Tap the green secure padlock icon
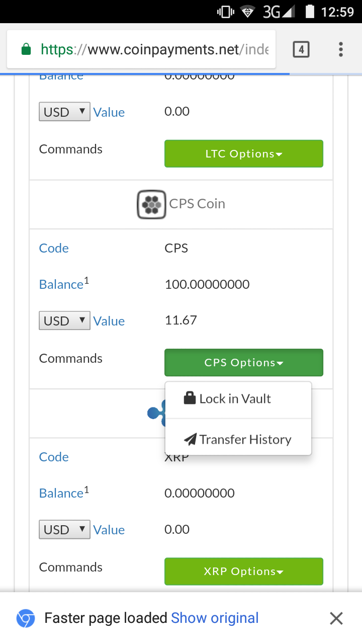362x644 pixels. tap(26, 49)
